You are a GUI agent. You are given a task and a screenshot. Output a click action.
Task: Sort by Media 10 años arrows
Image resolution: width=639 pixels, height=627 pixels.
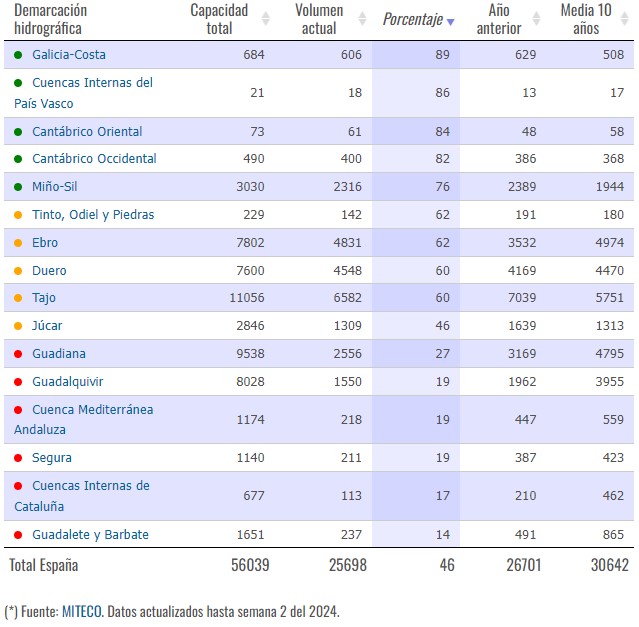(624, 19)
